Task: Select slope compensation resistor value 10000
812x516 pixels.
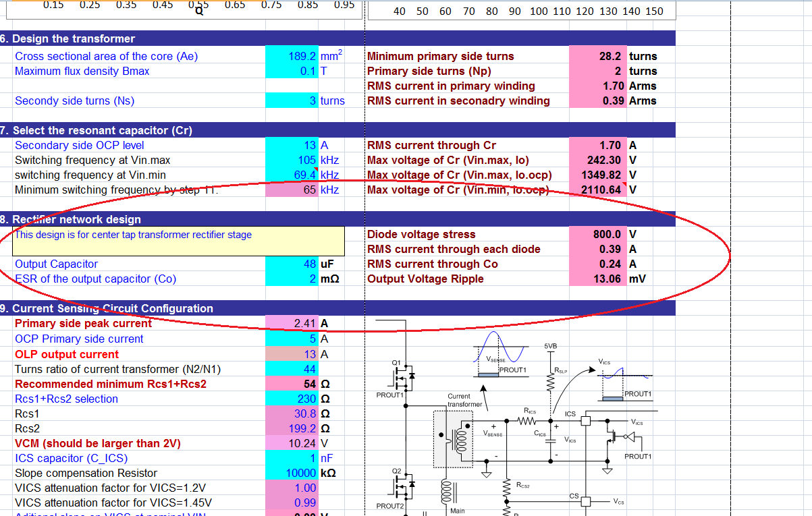Action: coord(292,473)
